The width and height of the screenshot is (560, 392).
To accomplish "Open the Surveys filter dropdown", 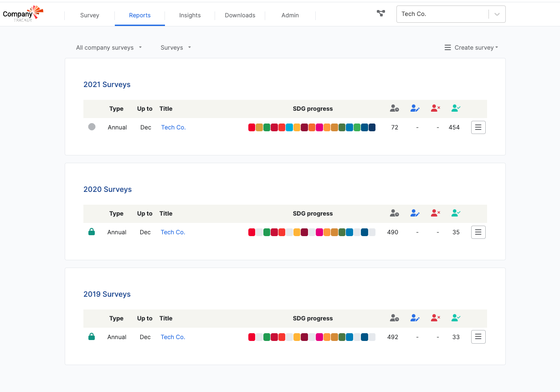I will (175, 47).
